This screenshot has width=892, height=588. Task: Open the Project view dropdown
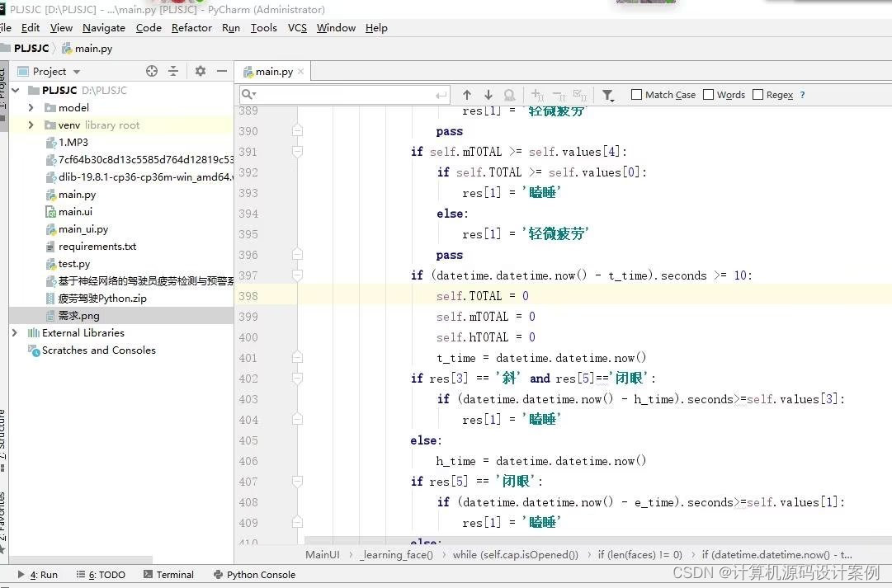77,72
